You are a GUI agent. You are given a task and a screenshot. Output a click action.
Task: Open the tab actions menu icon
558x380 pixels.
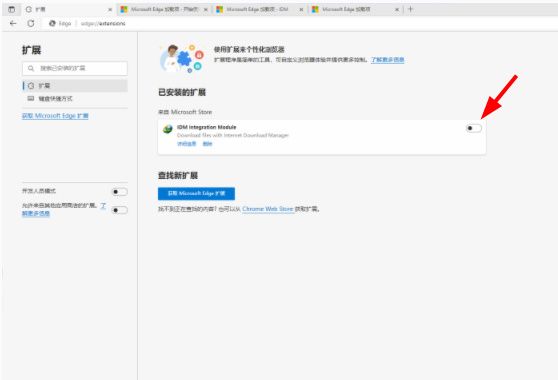pos(12,10)
